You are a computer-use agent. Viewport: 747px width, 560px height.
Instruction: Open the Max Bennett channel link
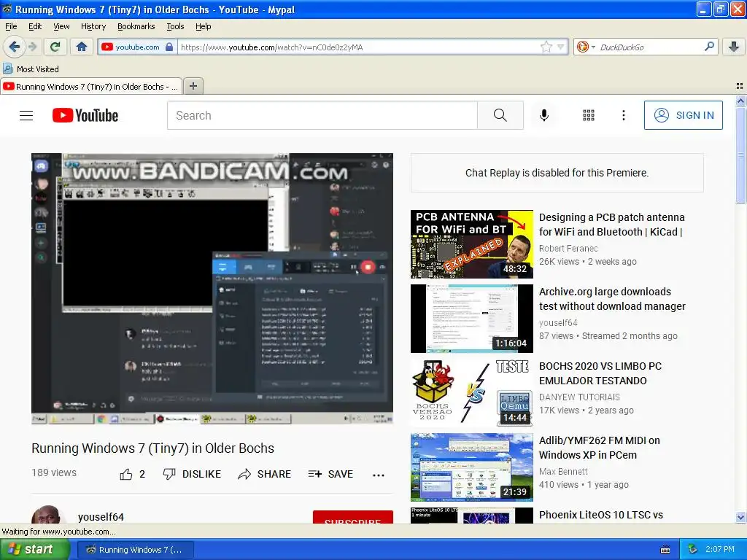tap(563, 471)
